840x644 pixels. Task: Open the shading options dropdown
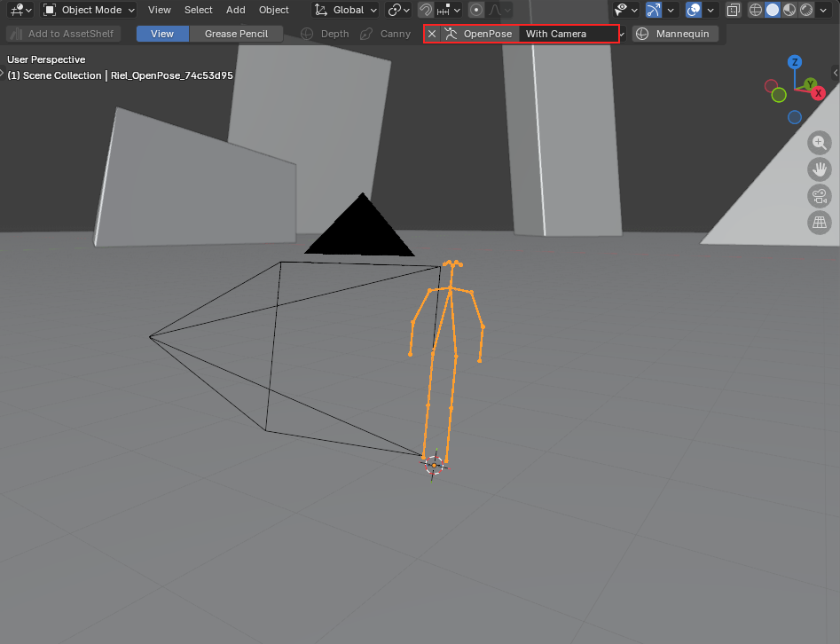823,10
